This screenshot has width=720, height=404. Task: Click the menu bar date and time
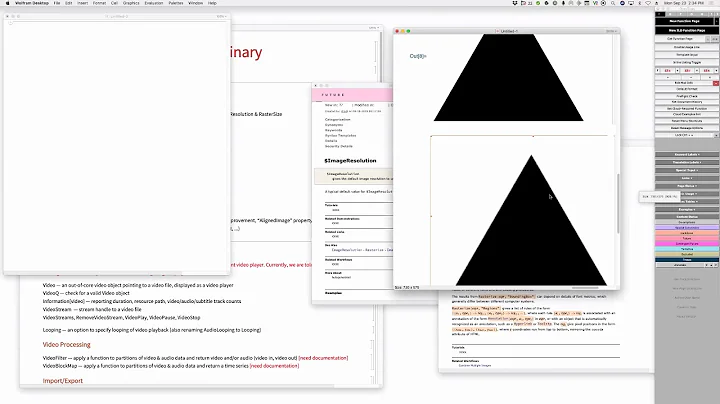click(x=684, y=3)
